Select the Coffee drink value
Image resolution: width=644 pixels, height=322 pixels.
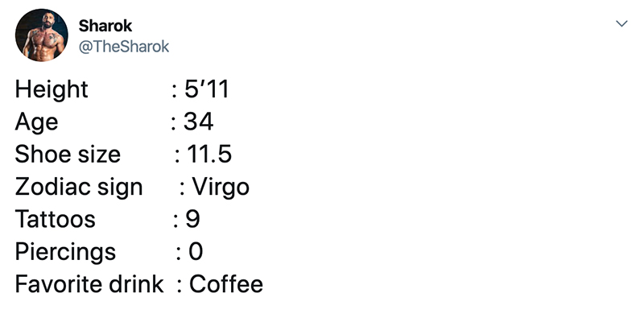click(x=226, y=284)
